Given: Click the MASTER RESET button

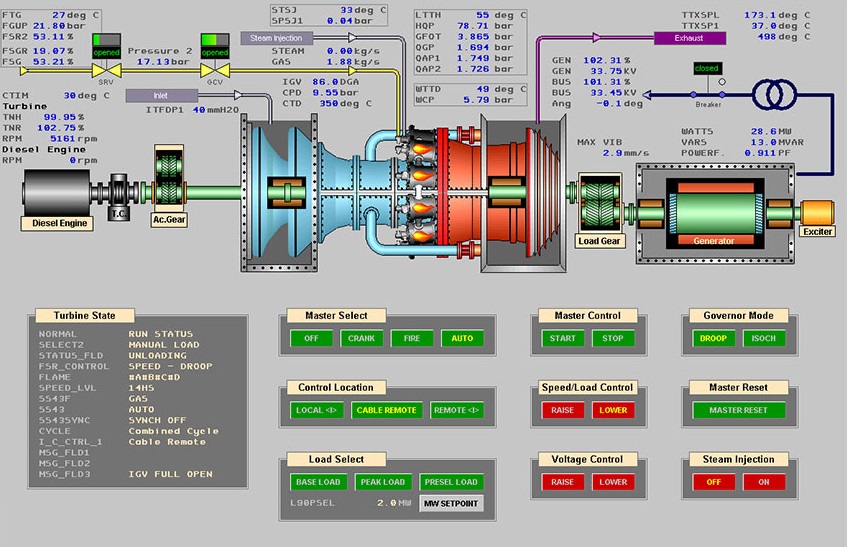Looking at the screenshot, I should click(738, 410).
